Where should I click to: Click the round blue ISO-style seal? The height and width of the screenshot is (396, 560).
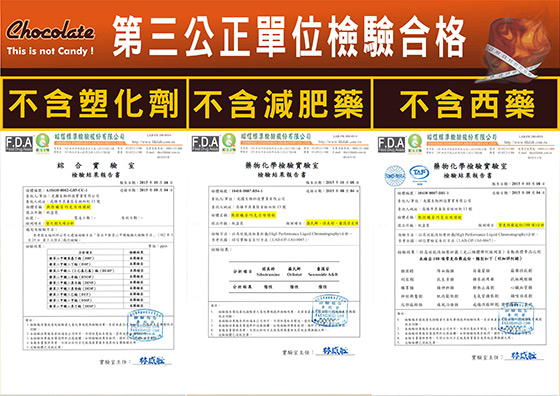[395, 176]
